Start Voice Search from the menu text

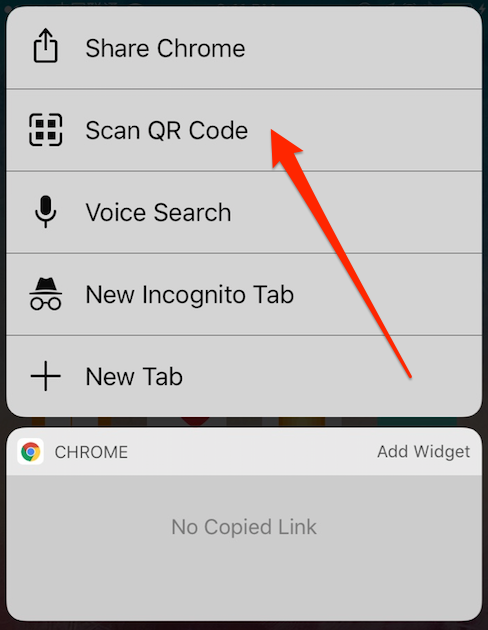tap(158, 212)
